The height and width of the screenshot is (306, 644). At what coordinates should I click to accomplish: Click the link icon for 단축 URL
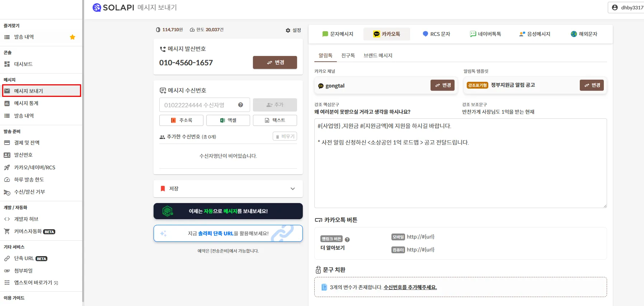point(7,258)
